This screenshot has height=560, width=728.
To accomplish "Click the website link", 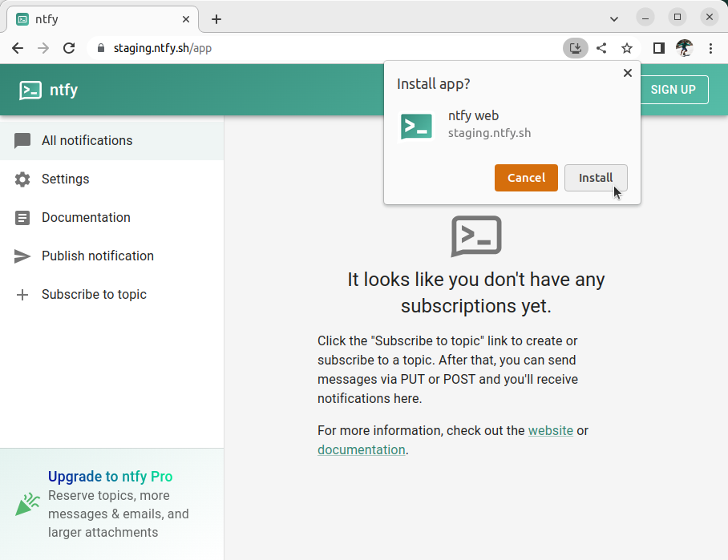I will point(550,430).
